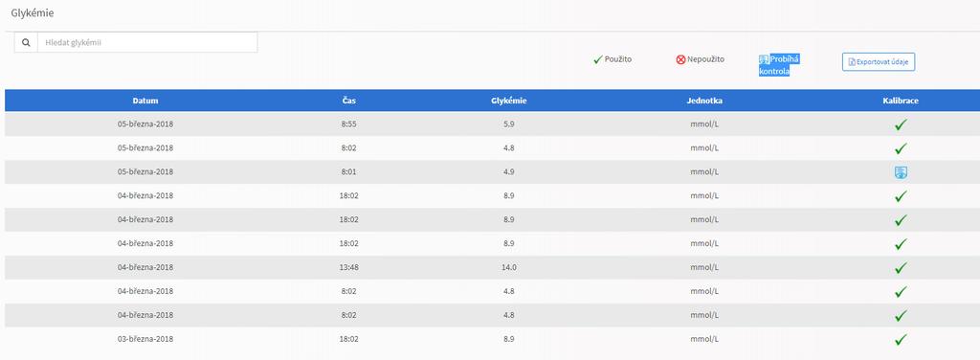The height and width of the screenshot is (360, 980).
Task: Click the 18:02 time in 03-března-2018 row
Action: 349,339
